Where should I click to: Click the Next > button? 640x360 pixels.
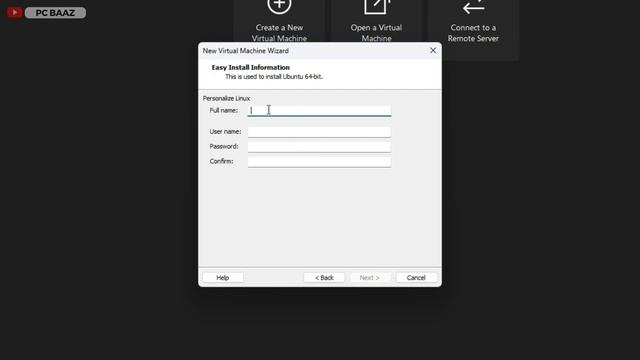pyautogui.click(x=370, y=278)
